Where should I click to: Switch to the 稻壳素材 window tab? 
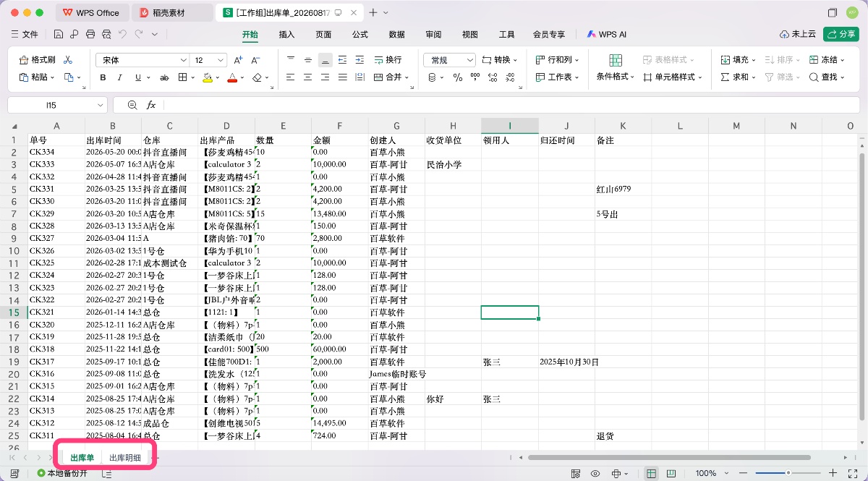pos(172,12)
